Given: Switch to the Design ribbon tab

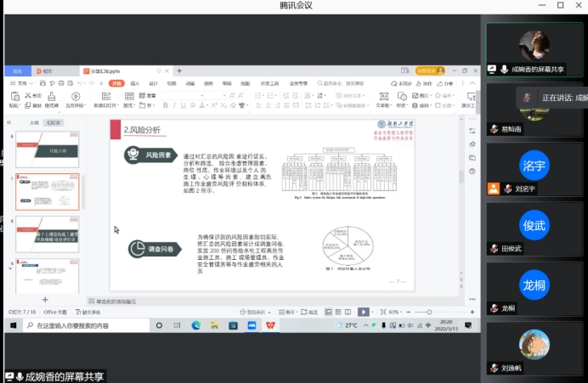Looking at the screenshot, I should 154,84.
